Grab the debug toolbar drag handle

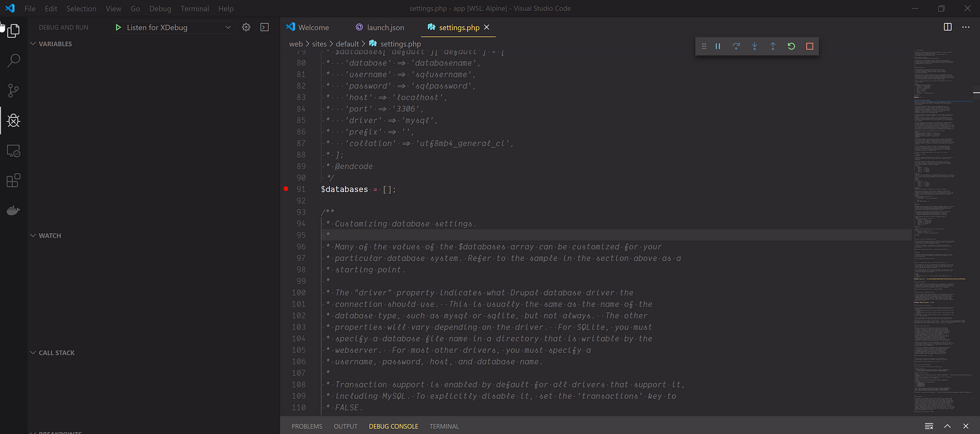click(704, 46)
